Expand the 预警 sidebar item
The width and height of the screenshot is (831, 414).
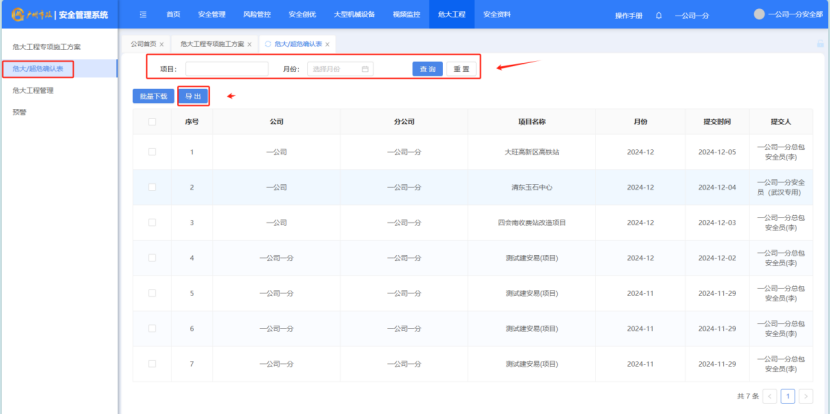(20, 112)
